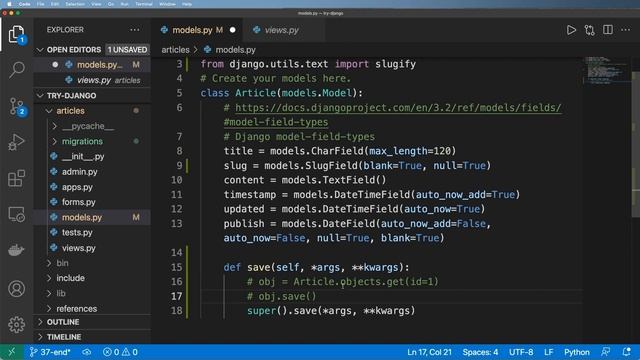
Task: Open Accounts icon in activity bar
Action: click(16, 289)
